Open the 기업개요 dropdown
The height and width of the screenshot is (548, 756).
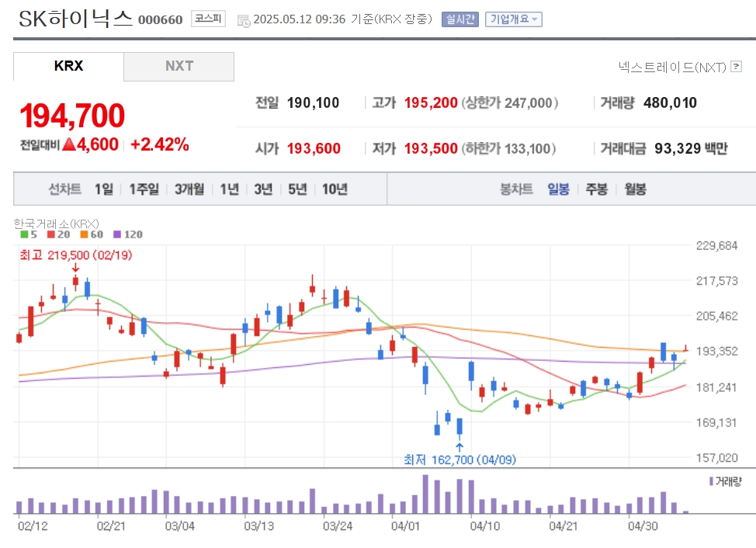(x=514, y=19)
